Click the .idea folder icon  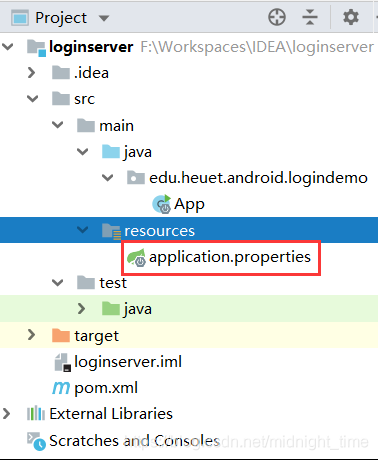click(x=61, y=72)
